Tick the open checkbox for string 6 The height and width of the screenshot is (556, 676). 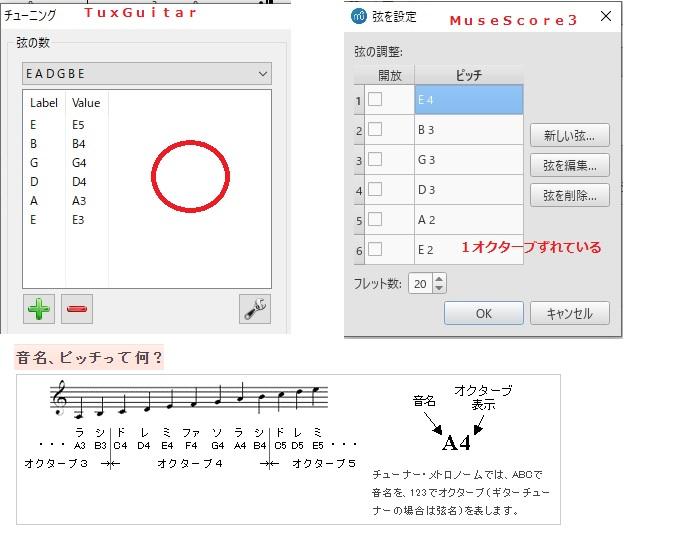(375, 249)
